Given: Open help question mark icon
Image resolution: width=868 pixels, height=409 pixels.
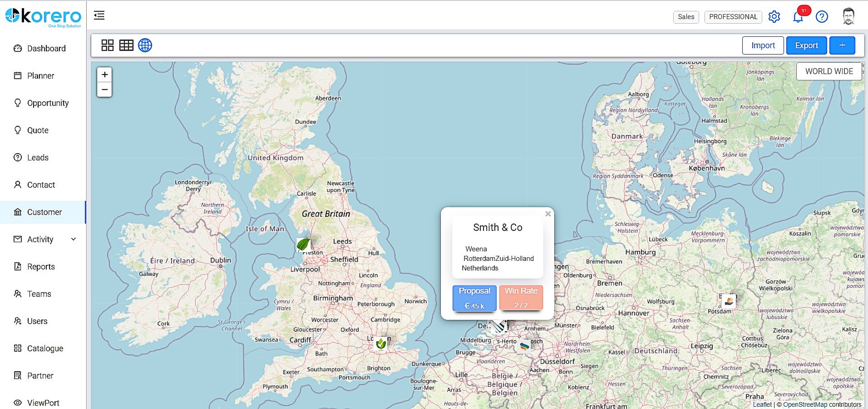Looking at the screenshot, I should 822,17.
